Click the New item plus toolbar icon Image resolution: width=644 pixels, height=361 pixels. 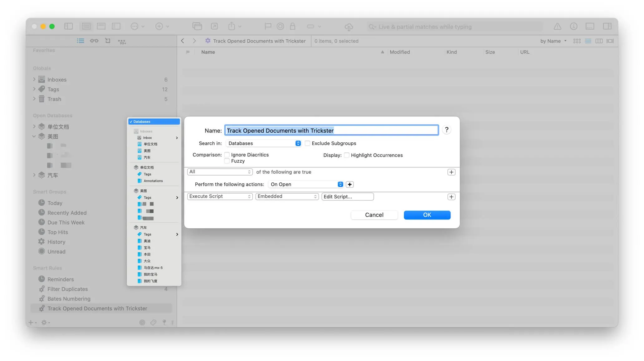click(x=159, y=27)
